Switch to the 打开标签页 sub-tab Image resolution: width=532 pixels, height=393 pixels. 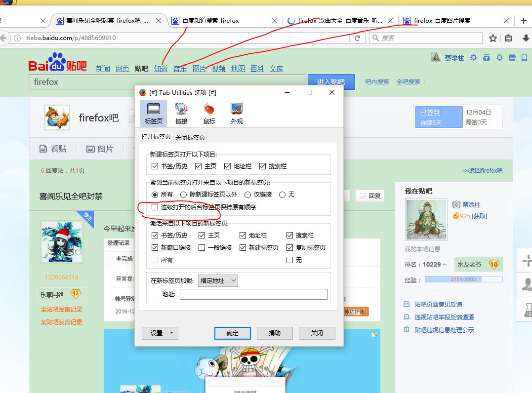pyautogui.click(x=156, y=137)
